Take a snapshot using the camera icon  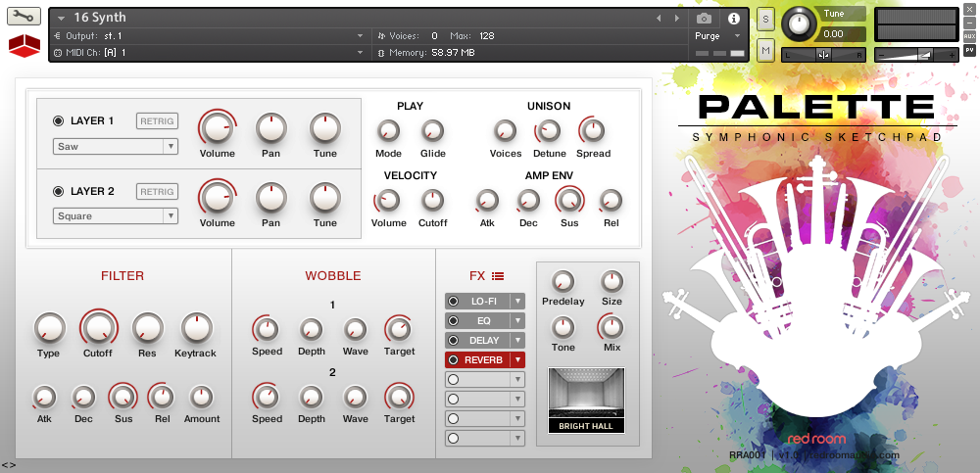pyautogui.click(x=704, y=19)
